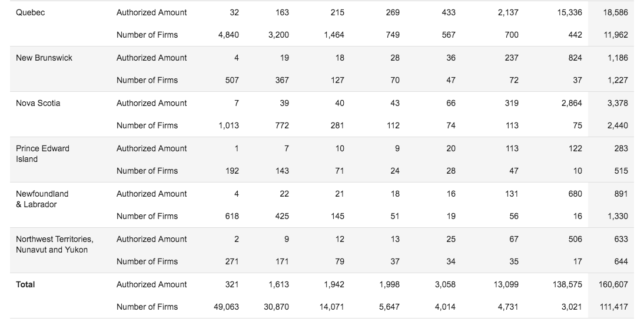This screenshot has height=325, width=644.
Task: Click Quebec authorized amount 15,336 cell
Action: tap(570, 13)
